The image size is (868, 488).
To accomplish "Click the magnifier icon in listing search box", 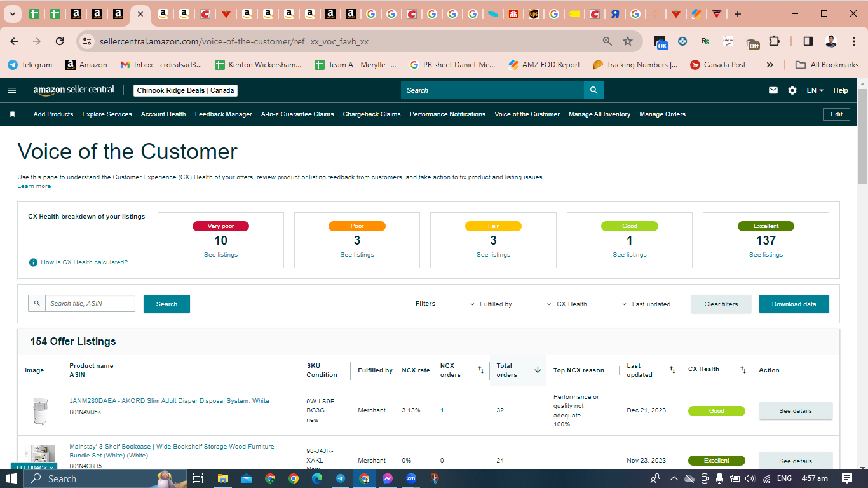I will tap(37, 304).
